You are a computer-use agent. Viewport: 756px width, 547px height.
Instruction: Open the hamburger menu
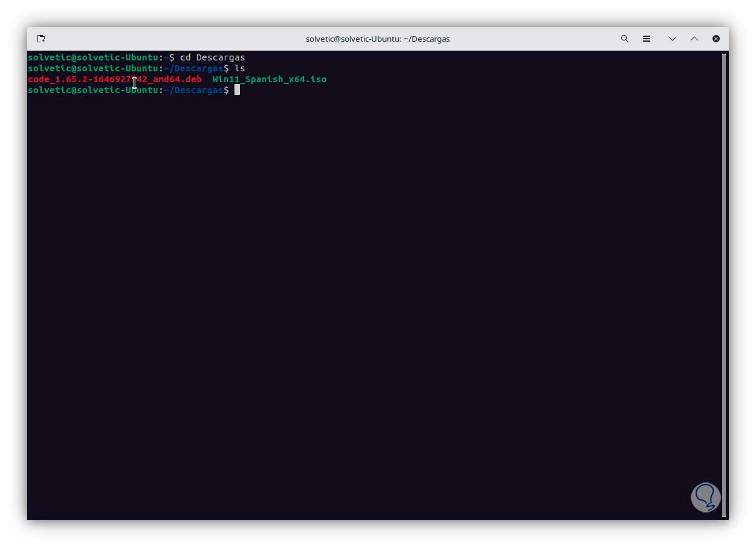click(647, 39)
